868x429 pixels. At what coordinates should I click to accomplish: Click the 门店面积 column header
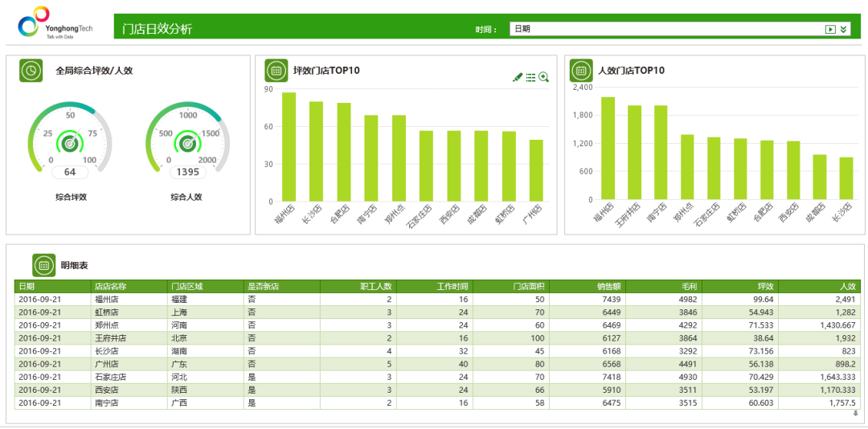coord(511,286)
